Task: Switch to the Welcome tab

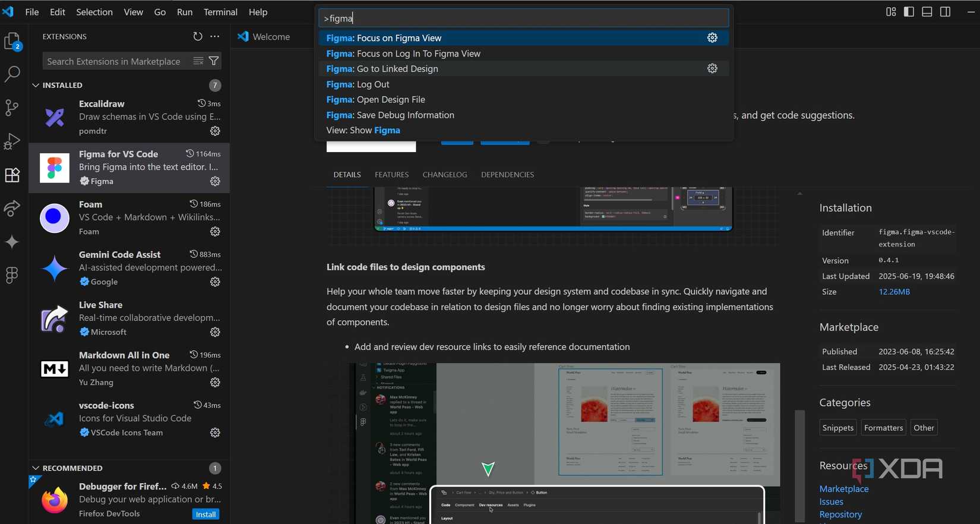Action: point(264,37)
